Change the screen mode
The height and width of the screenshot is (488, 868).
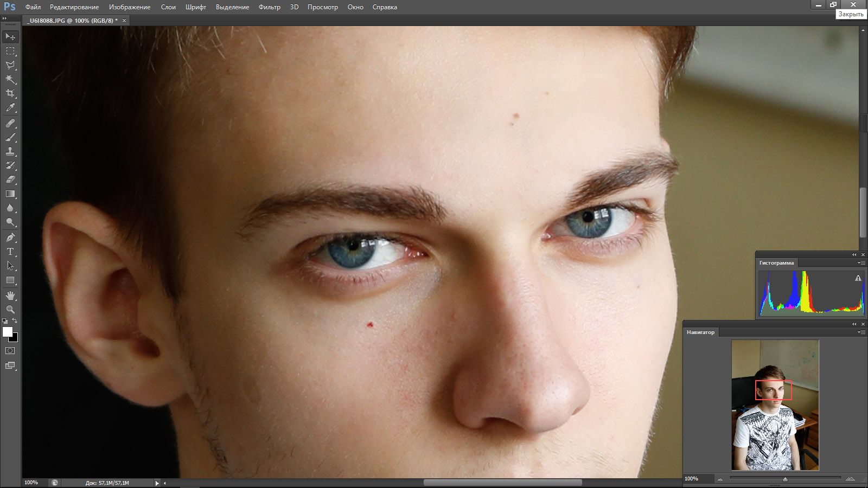point(10,365)
